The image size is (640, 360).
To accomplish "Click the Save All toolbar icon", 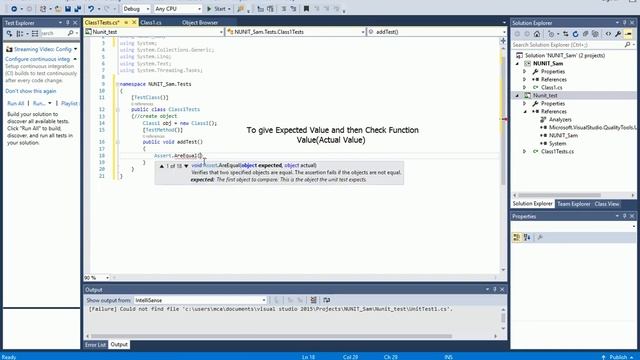I will click(77, 9).
